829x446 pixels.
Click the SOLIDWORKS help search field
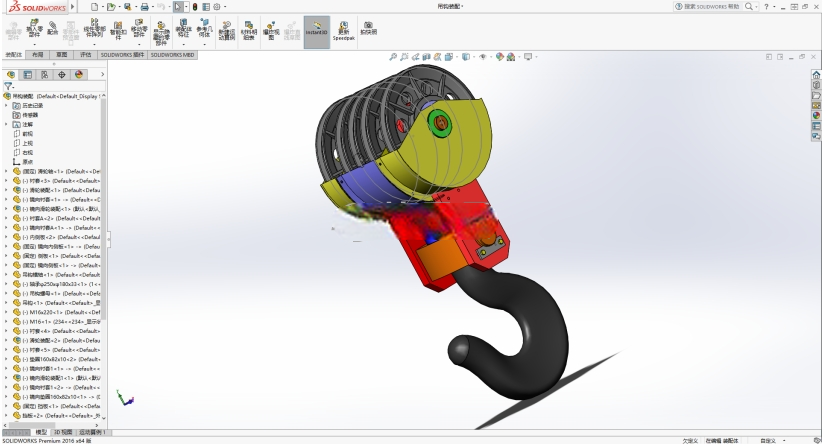[x=708, y=7]
